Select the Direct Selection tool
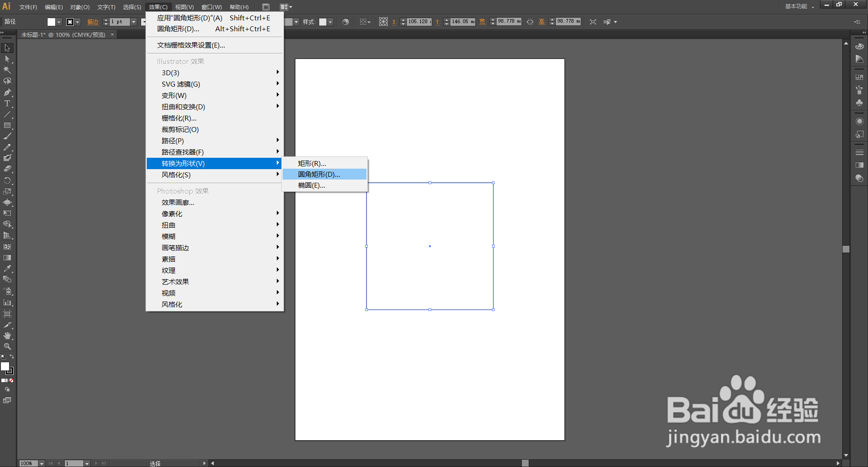This screenshot has width=868, height=467. (7, 59)
